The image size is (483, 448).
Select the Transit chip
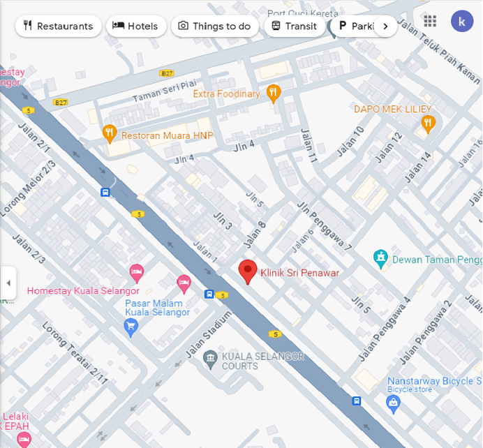tap(295, 27)
